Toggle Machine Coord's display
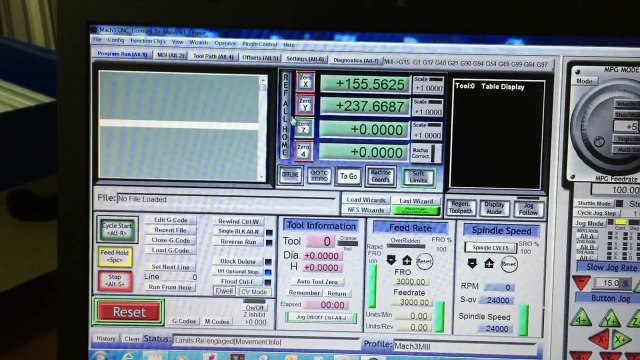 [381, 176]
